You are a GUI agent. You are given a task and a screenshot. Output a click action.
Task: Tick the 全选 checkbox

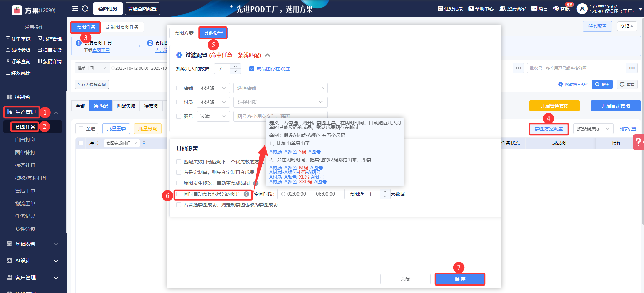pos(81,129)
